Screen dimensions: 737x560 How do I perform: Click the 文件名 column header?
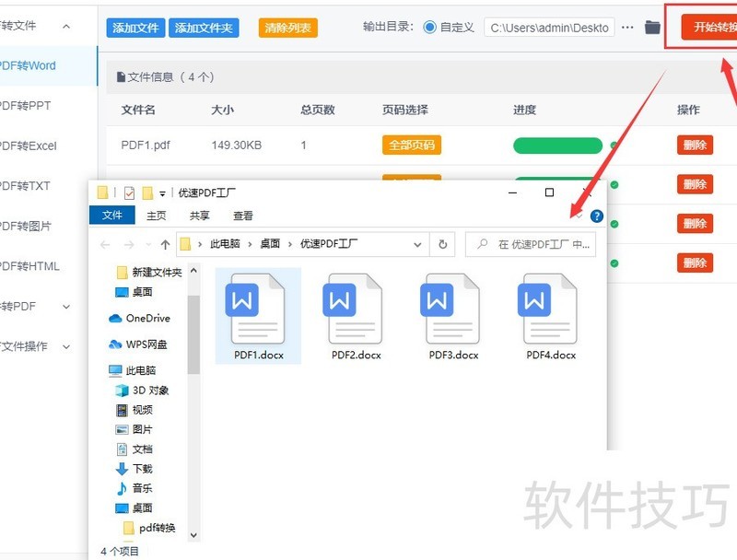click(x=138, y=110)
